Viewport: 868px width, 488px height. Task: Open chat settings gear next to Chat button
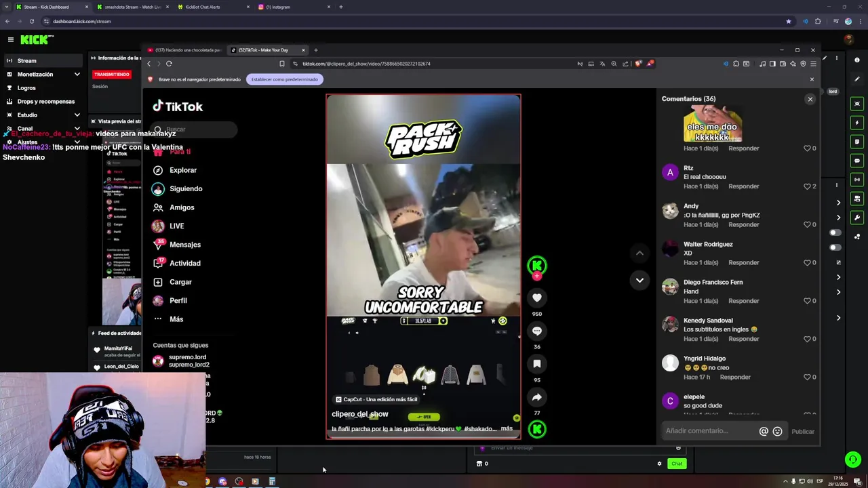[x=659, y=464]
